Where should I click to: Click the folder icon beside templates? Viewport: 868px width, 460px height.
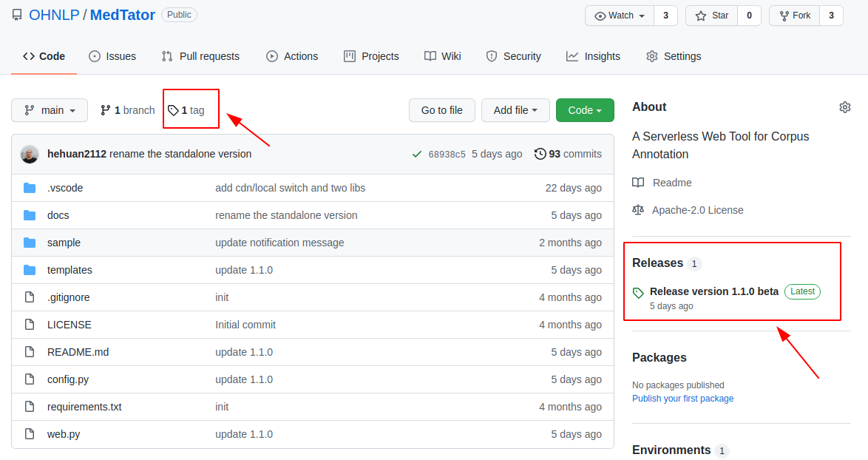[x=30, y=270]
